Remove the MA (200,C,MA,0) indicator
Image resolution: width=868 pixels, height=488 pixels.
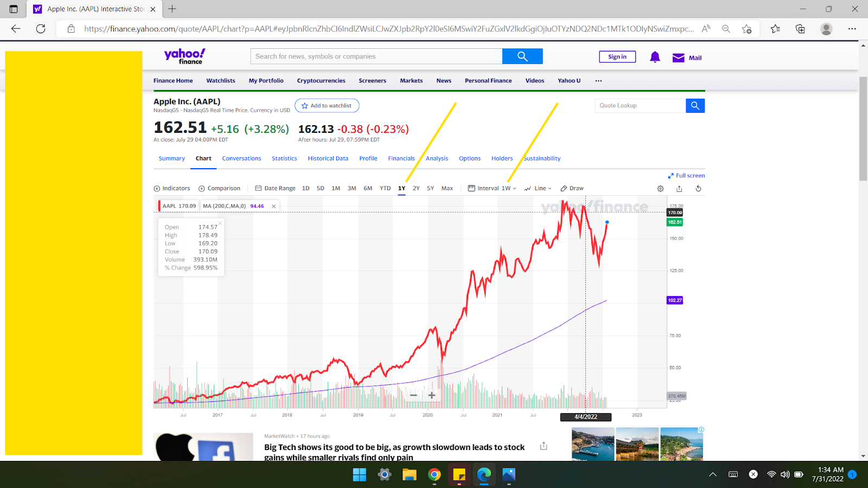(x=273, y=206)
